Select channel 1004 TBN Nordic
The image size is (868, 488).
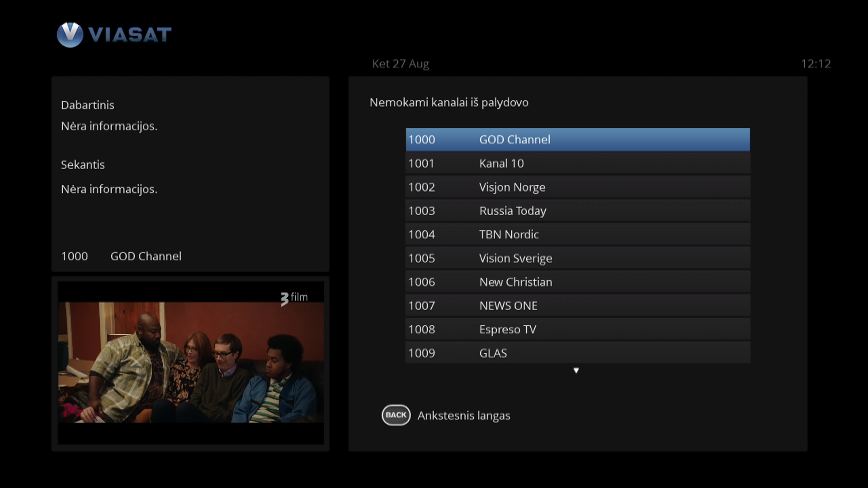click(578, 235)
